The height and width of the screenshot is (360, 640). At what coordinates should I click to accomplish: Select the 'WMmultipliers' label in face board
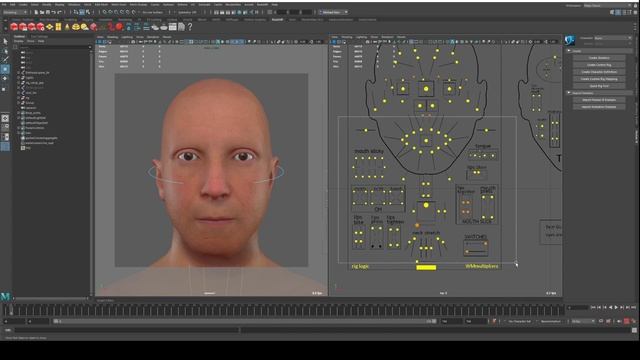pos(482,266)
